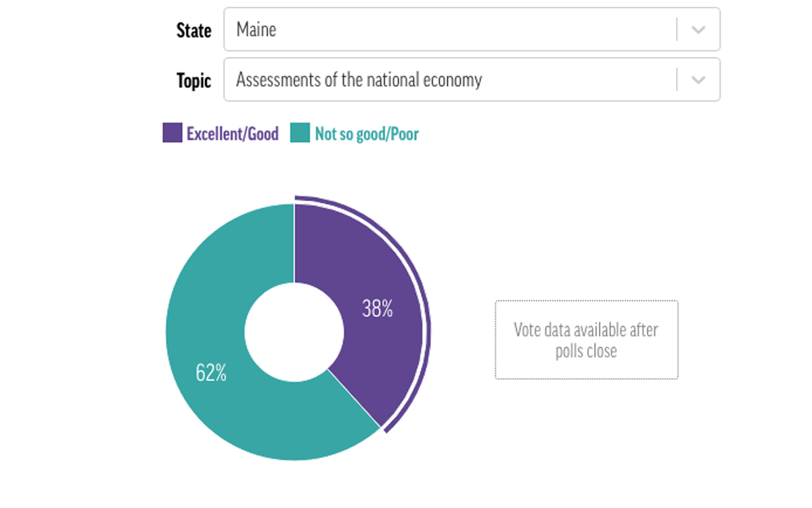Click the Maine state selection field
This screenshot has height=508, width=812.
point(447,30)
